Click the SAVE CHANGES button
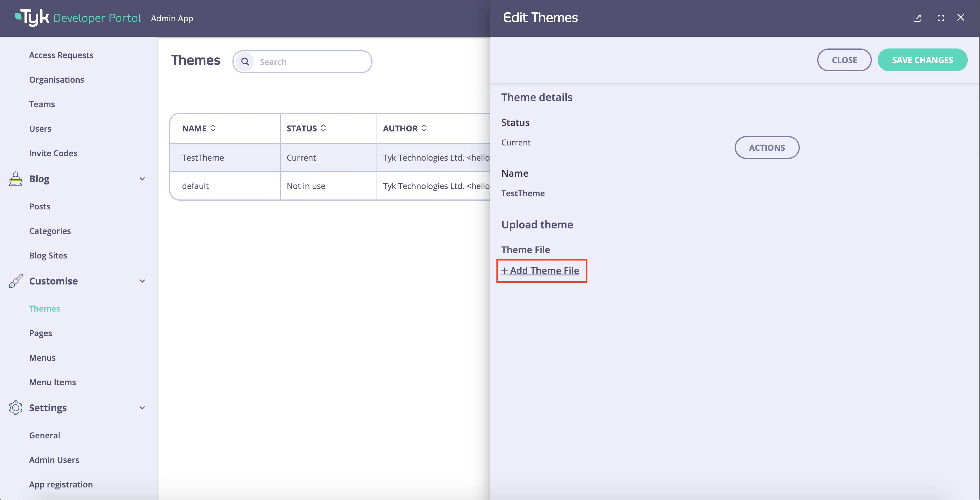Image resolution: width=980 pixels, height=500 pixels. click(922, 60)
